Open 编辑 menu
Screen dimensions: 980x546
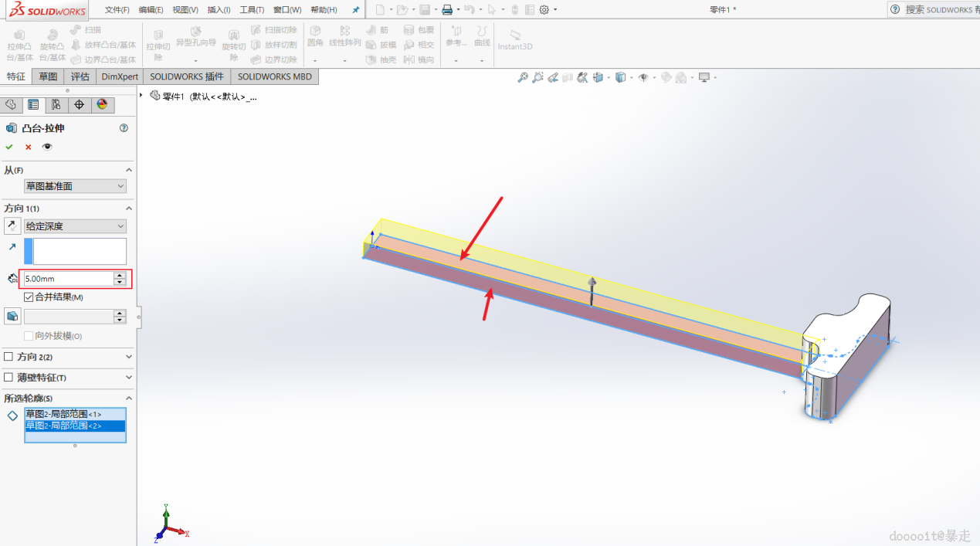pos(151,10)
